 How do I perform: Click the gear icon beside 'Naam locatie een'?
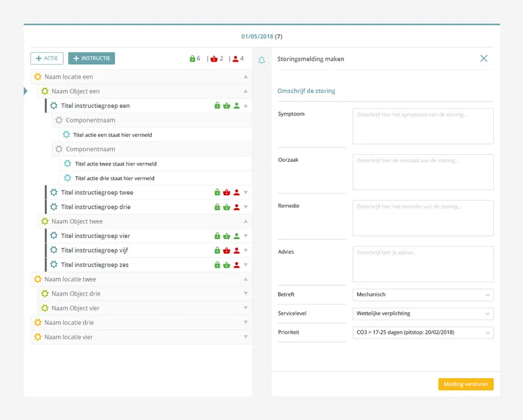[x=37, y=77]
